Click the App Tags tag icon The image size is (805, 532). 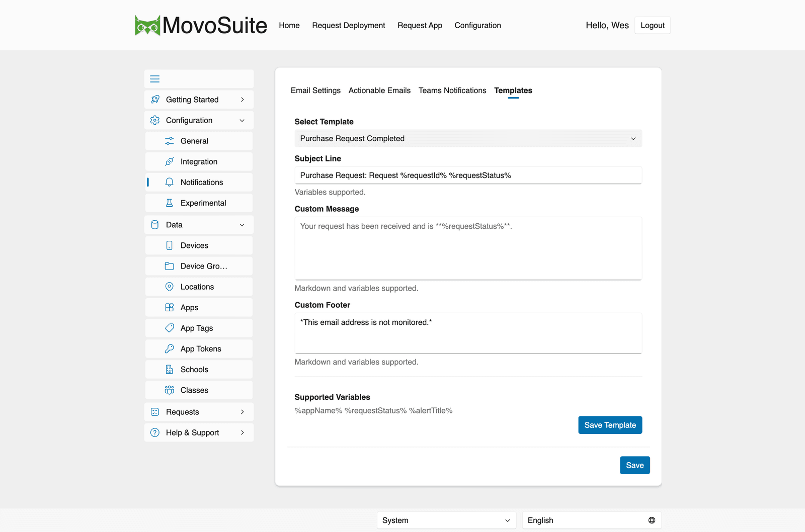[x=170, y=328]
